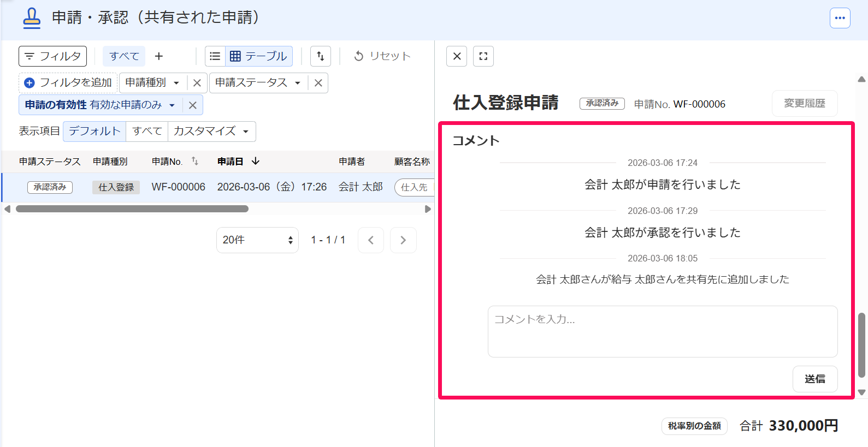
Task: Click comment 会計 太郎が承認を行いました
Action: click(x=663, y=233)
